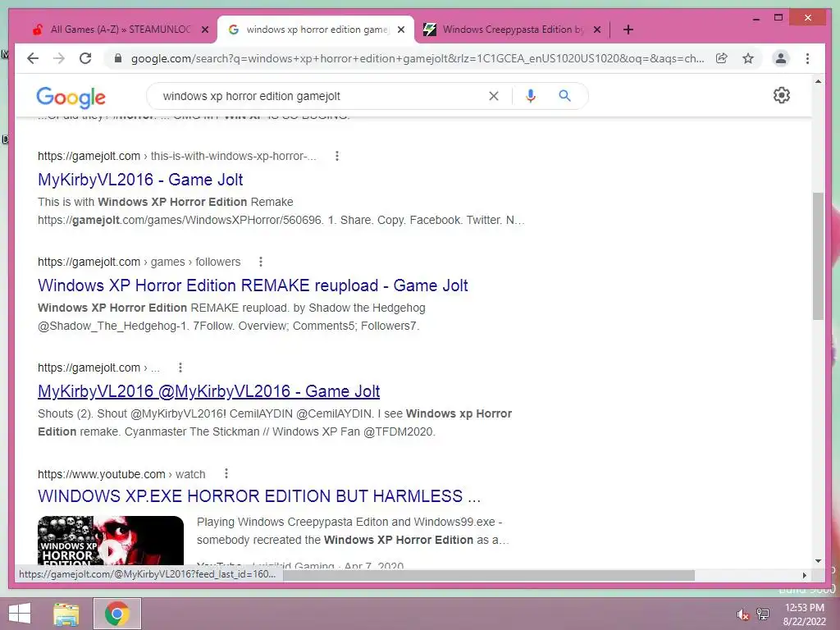Open options for this-is-with-windows-xp-horror result
Image resolution: width=840 pixels, height=630 pixels.
point(337,156)
